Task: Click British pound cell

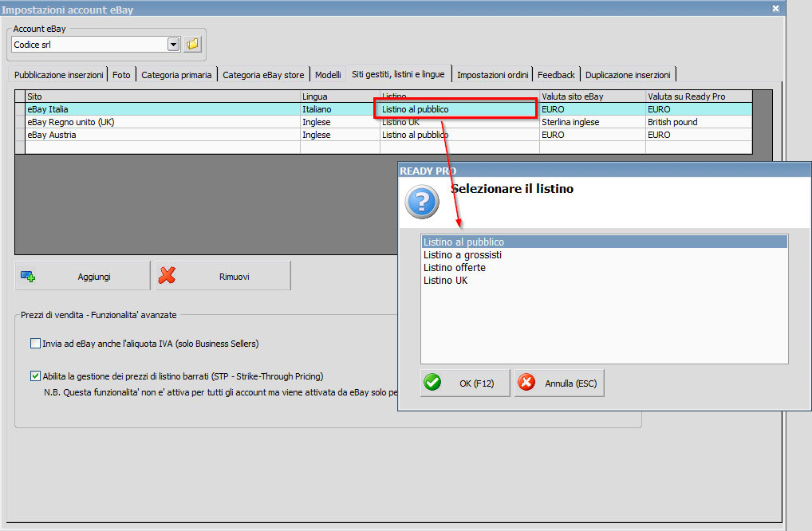Action: (699, 122)
